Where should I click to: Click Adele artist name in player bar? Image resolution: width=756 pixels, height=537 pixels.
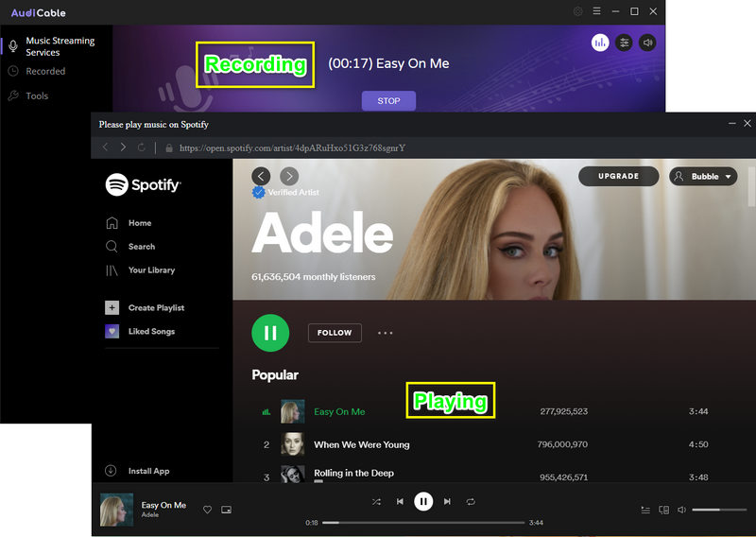click(150, 515)
